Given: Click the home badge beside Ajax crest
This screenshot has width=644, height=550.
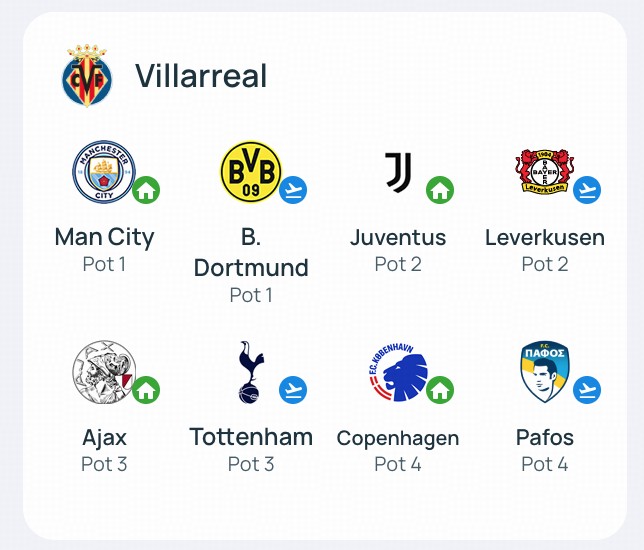Looking at the screenshot, I should (146, 390).
